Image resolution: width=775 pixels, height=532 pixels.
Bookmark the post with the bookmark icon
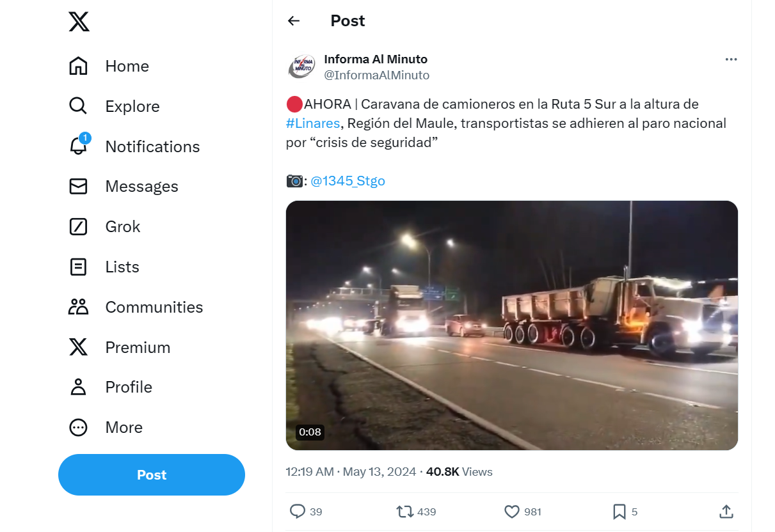(x=619, y=512)
